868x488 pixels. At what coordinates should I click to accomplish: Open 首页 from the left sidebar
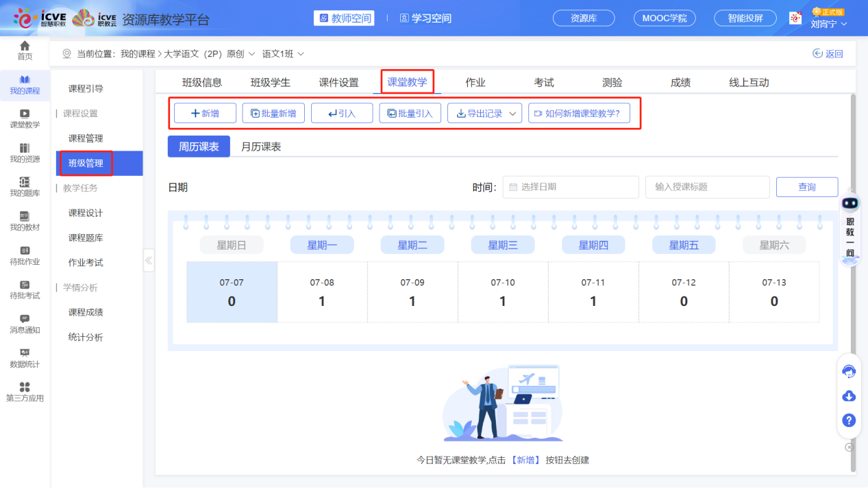[x=25, y=51]
